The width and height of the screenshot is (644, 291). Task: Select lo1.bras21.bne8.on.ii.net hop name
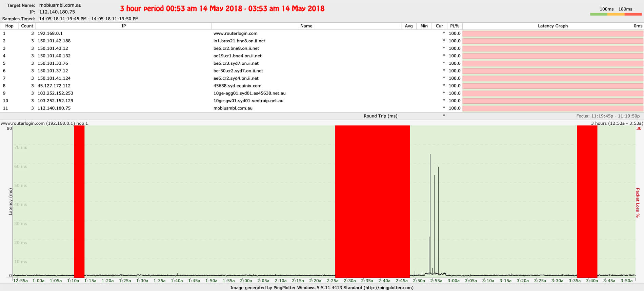click(239, 41)
